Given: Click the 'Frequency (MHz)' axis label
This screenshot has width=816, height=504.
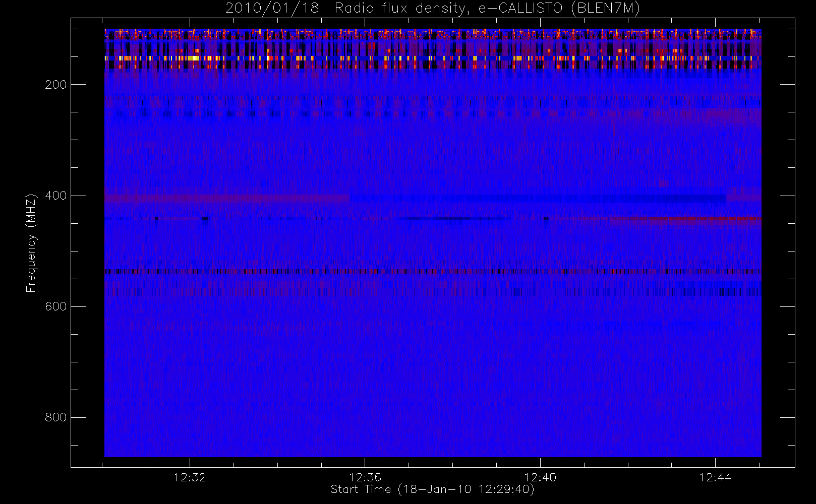Looking at the screenshot, I should click(x=31, y=243).
